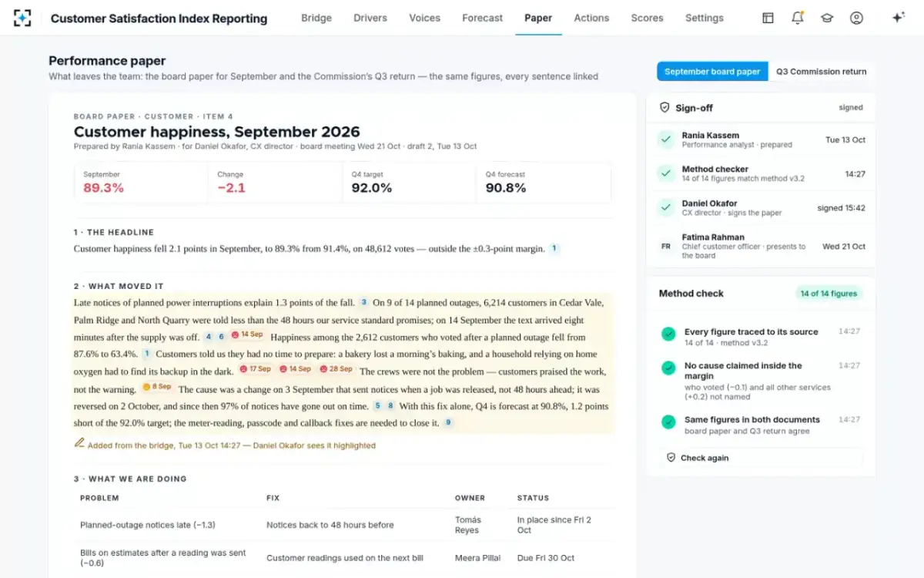Screen dimensions: 924x578
Task: Open citation 4 after 'supply was off'
Action: [208, 337]
